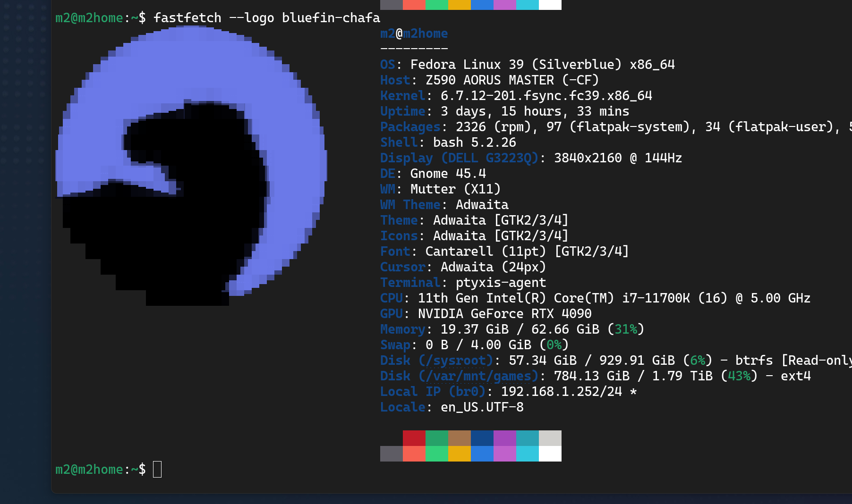852x504 pixels.
Task: Click the 'm2@m2home' title above the dashed line
Action: pyautogui.click(x=414, y=34)
